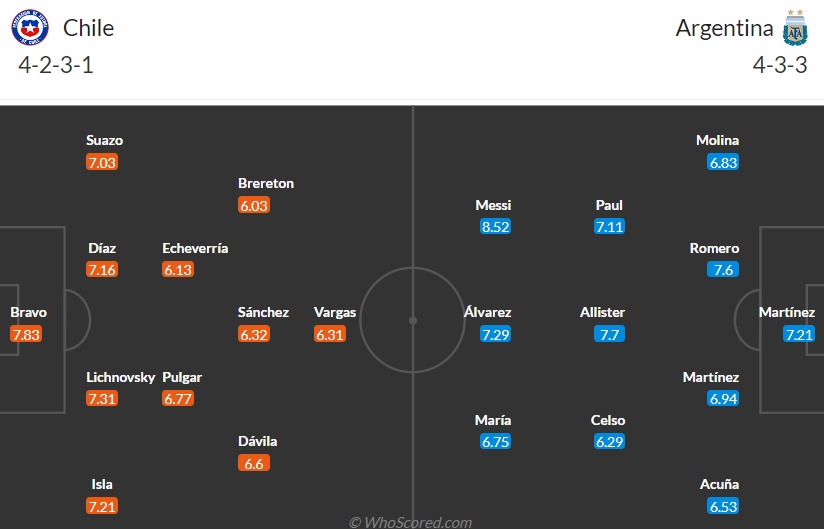The height and width of the screenshot is (529, 824).
Task: Select player name Sánchez
Action: 263,312
